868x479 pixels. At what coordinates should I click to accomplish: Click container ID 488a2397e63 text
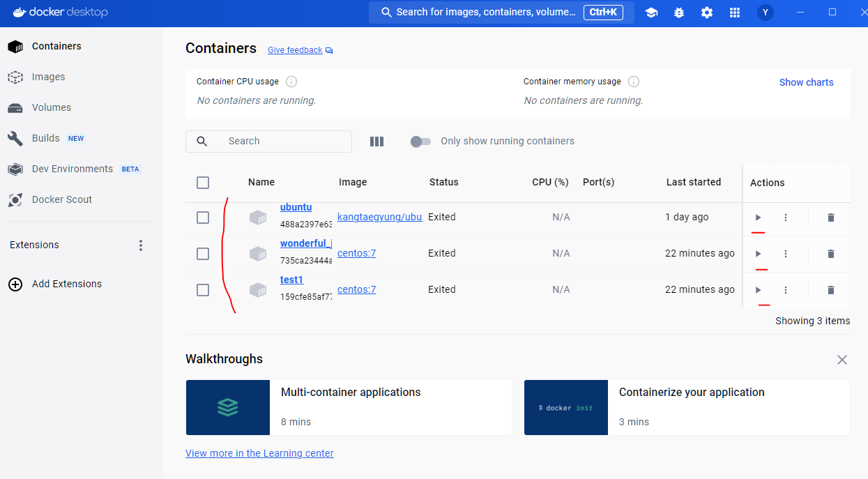tap(306, 225)
